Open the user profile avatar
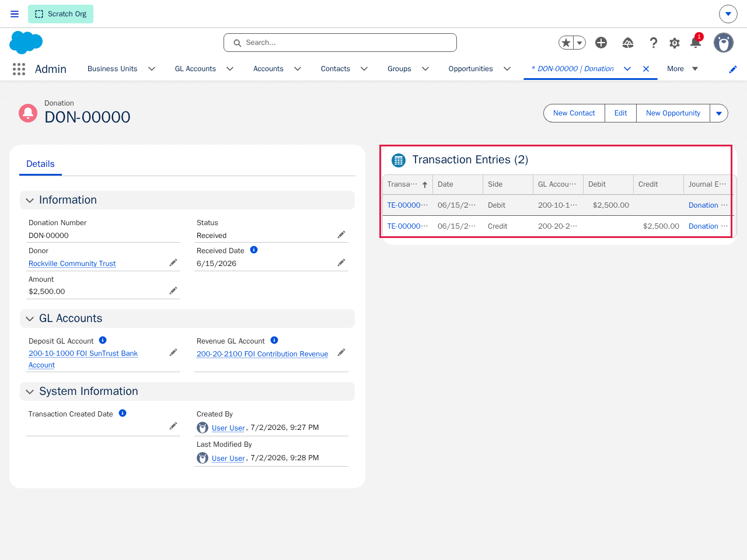The image size is (747, 560). pyautogui.click(x=724, y=43)
